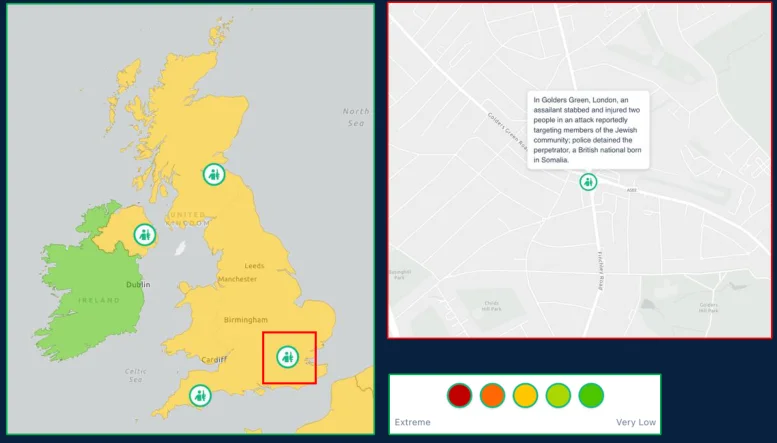Click the Leeds city label
This screenshot has width=777, height=443.
(x=254, y=266)
